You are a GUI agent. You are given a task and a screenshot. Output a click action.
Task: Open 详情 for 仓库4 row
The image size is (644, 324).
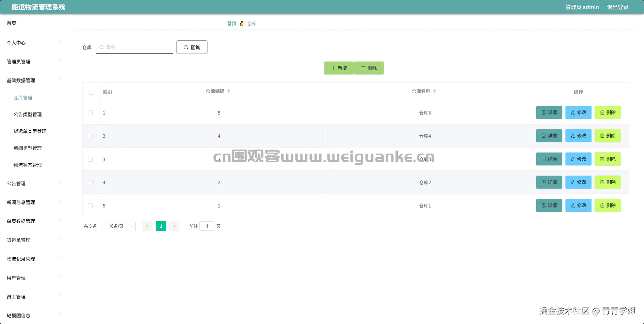[x=549, y=136]
